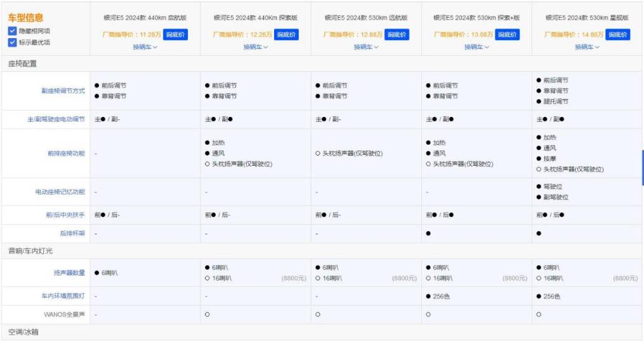The image size is (644, 341).
Task: Open 换辆车 dropdown under 530km 远航版
Action: pos(366,47)
